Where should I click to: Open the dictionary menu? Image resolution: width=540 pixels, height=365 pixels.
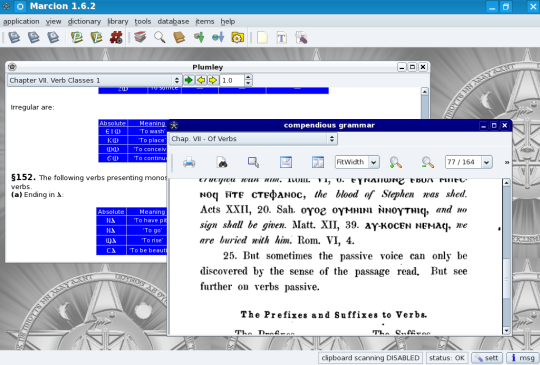(84, 21)
